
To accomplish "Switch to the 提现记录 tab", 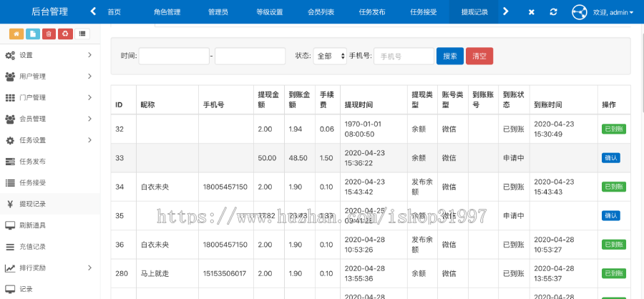I will click(474, 12).
